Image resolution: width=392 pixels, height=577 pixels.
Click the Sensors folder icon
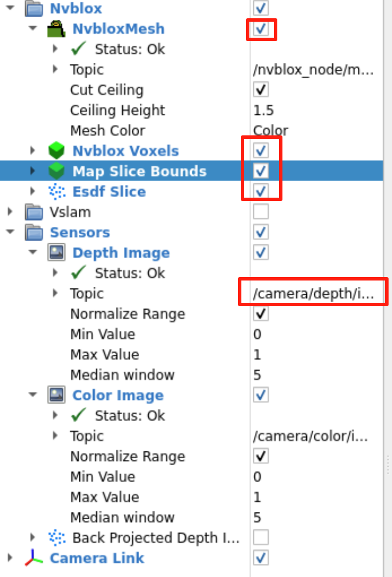coord(34,233)
